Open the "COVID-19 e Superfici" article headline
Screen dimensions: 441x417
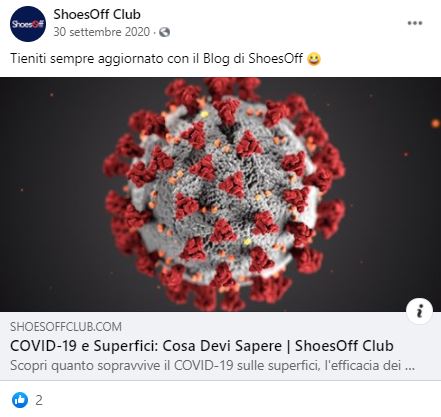pyautogui.click(x=202, y=346)
